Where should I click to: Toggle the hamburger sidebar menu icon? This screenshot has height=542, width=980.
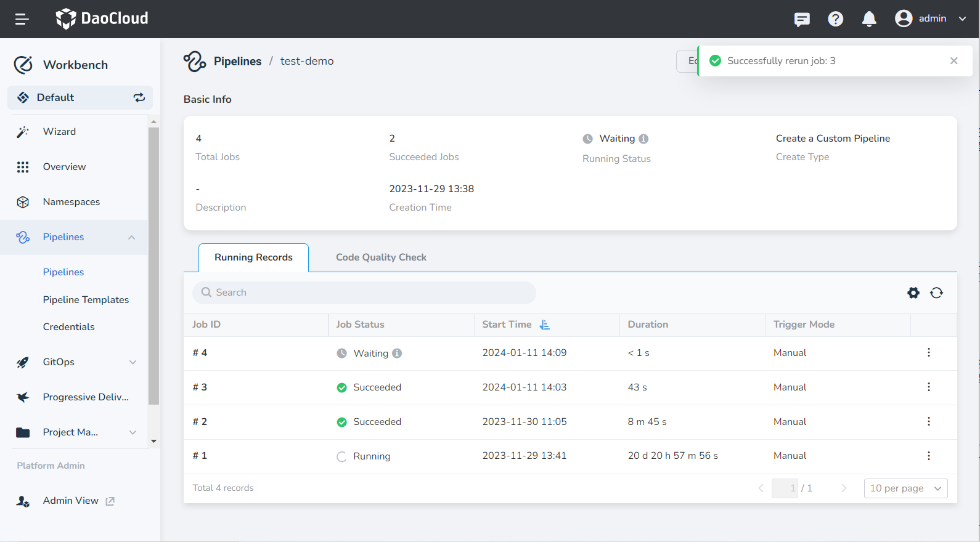22,19
